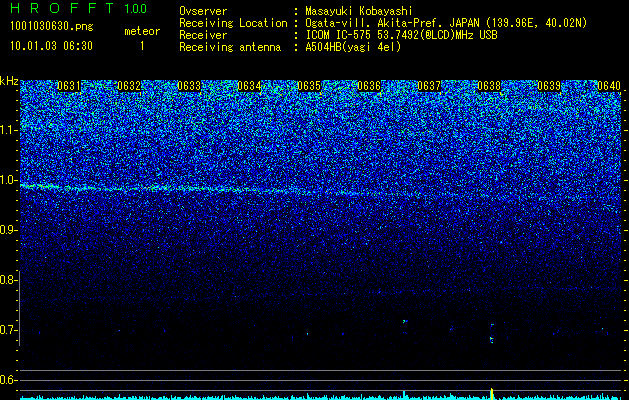Viewport: 629px width, 400px height.
Task: Click the 0640 time marker
Action: [609, 86]
